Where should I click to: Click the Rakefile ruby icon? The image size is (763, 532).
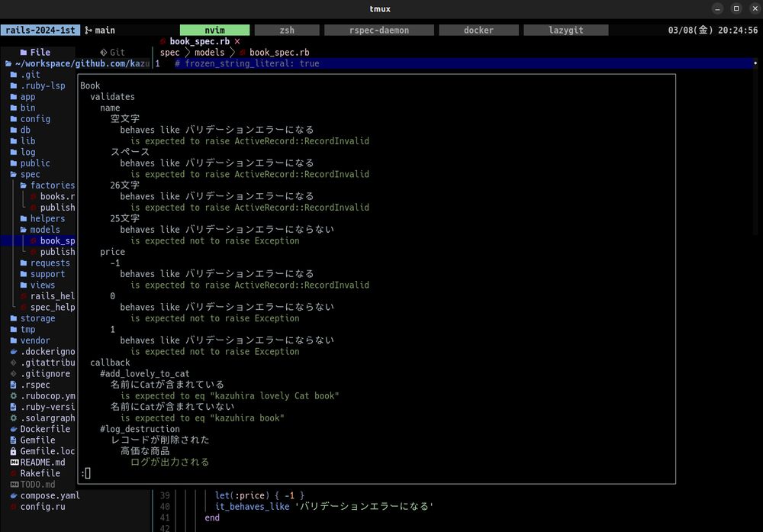[x=14, y=473]
